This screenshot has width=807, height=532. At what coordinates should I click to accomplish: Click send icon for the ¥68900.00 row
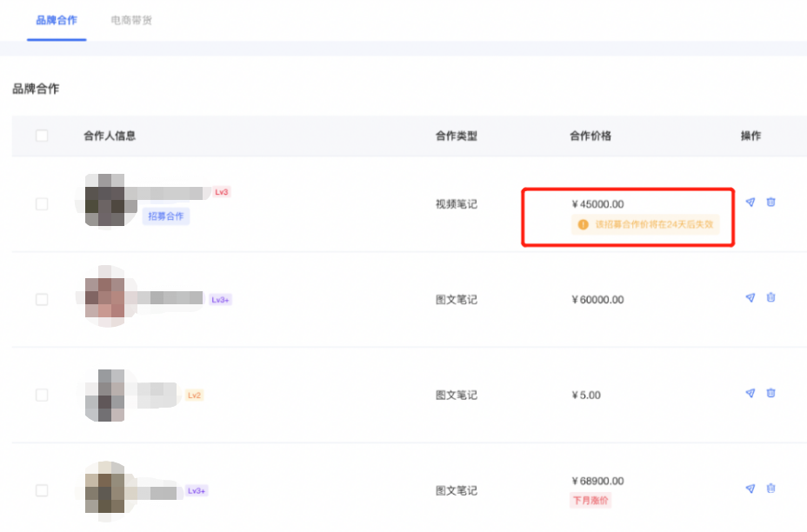click(x=750, y=489)
